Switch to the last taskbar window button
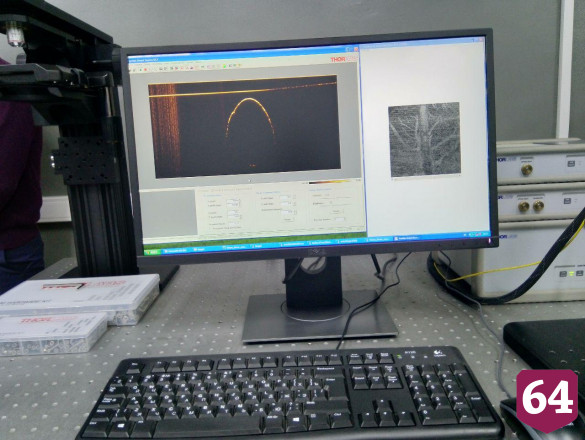The width and height of the screenshot is (585, 440). tap(407, 238)
